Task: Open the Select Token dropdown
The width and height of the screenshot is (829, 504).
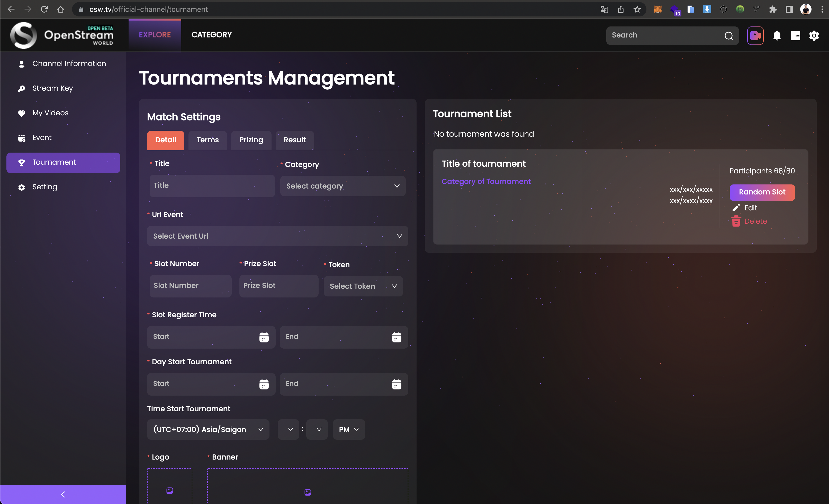Action: (x=363, y=286)
